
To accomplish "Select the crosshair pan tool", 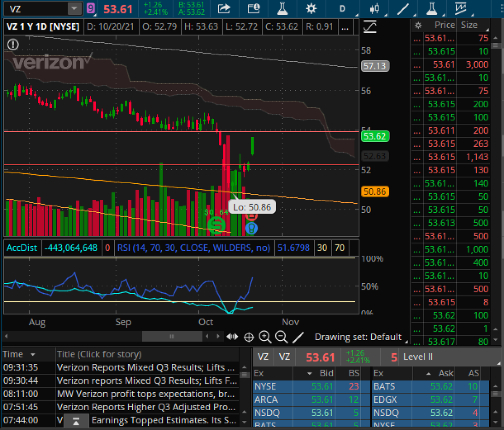I will coord(249,336).
